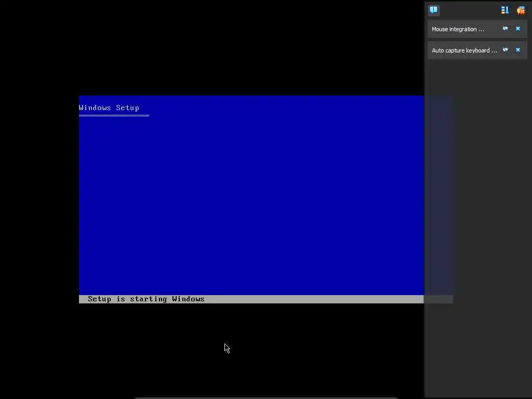This screenshot has width=532, height=399.
Task: Expand the Mouse integration notification details
Action: 458,29
